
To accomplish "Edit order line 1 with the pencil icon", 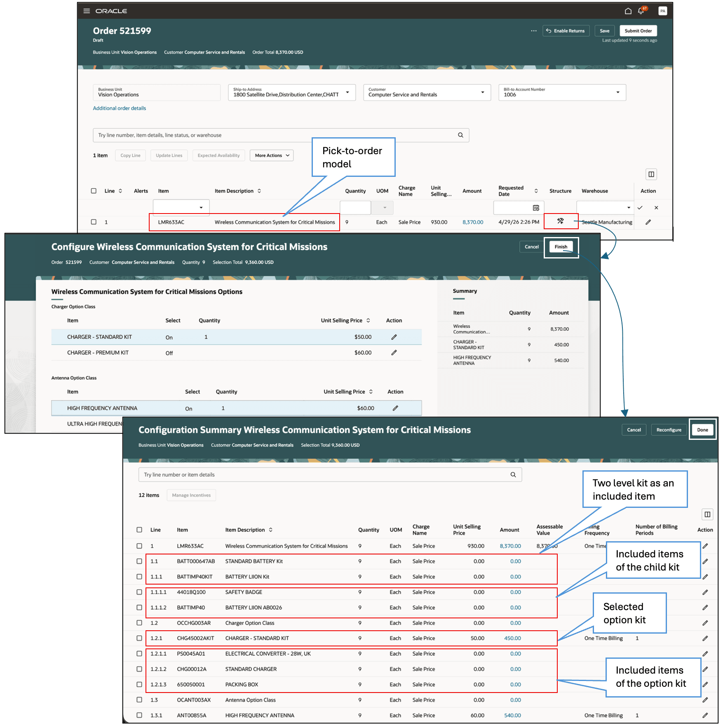I will 648,222.
